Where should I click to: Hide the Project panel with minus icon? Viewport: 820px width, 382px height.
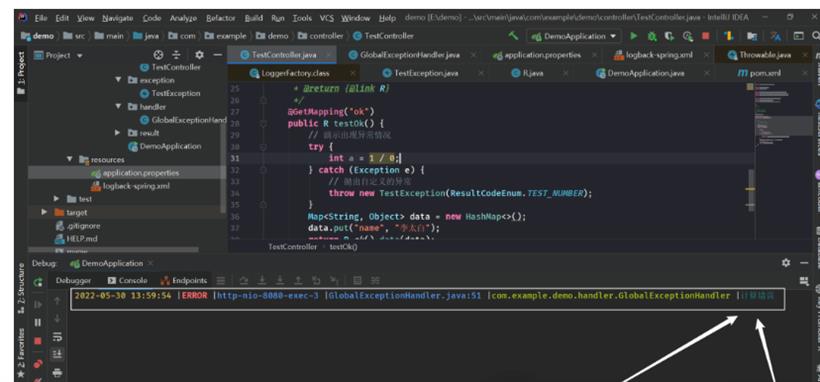[218, 55]
